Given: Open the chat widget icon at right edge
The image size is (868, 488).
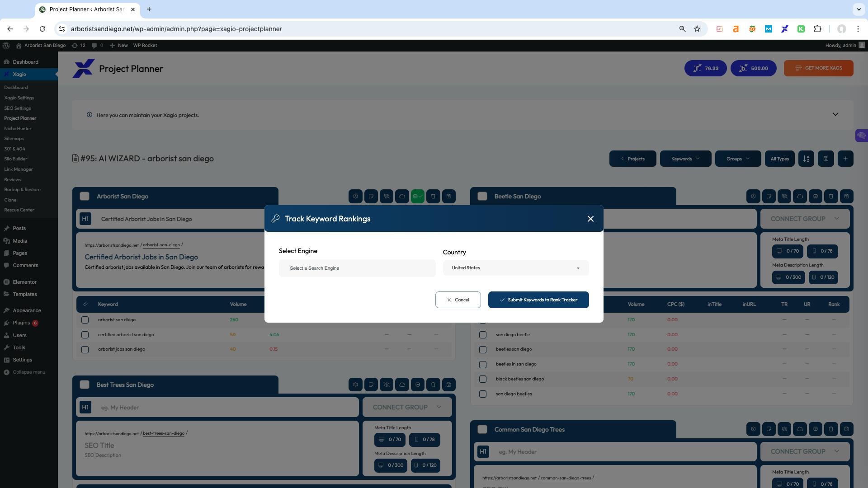Looking at the screenshot, I should pos(862,136).
